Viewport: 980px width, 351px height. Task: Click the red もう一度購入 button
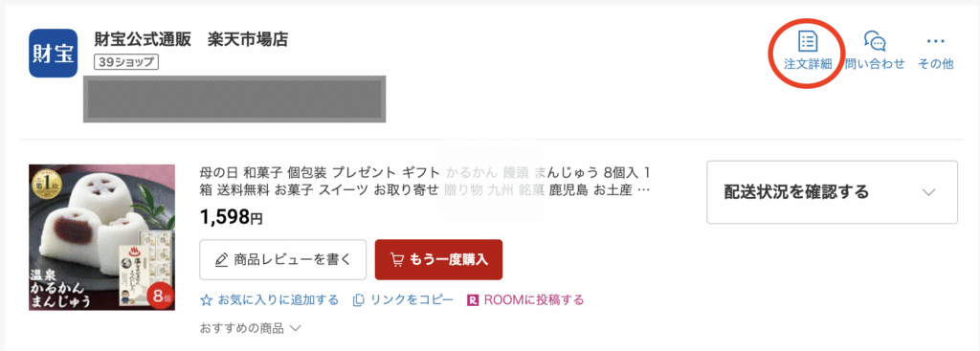[438, 260]
